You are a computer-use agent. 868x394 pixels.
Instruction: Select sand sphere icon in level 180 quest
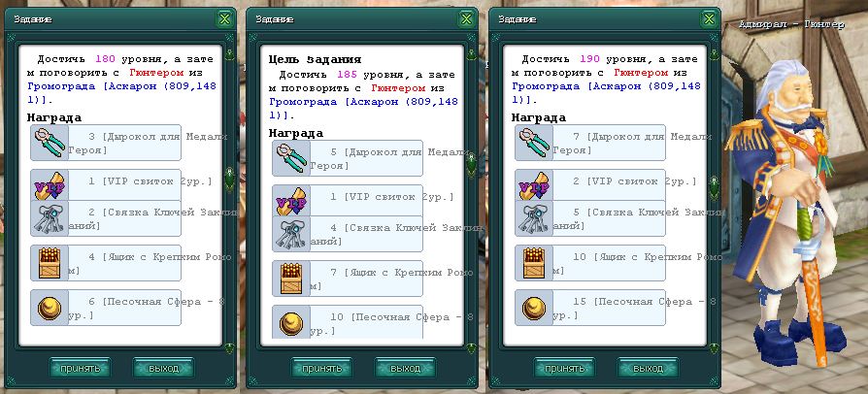[50, 307]
